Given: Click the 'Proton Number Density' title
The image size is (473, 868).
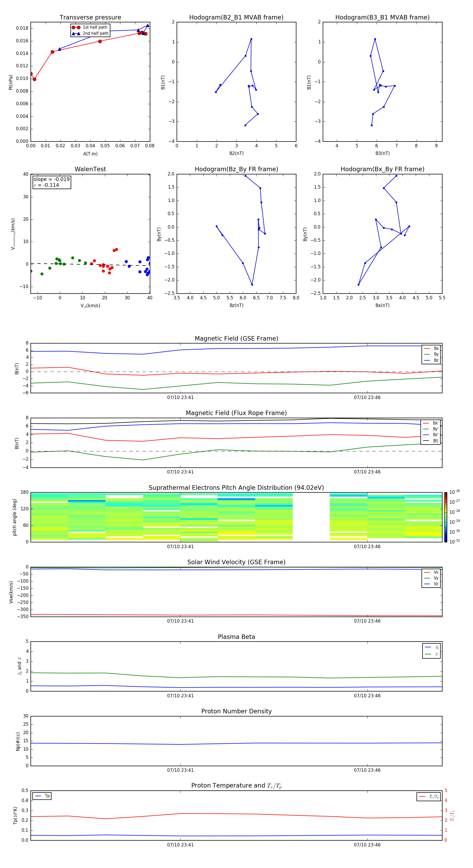Looking at the screenshot, I should [236, 711].
